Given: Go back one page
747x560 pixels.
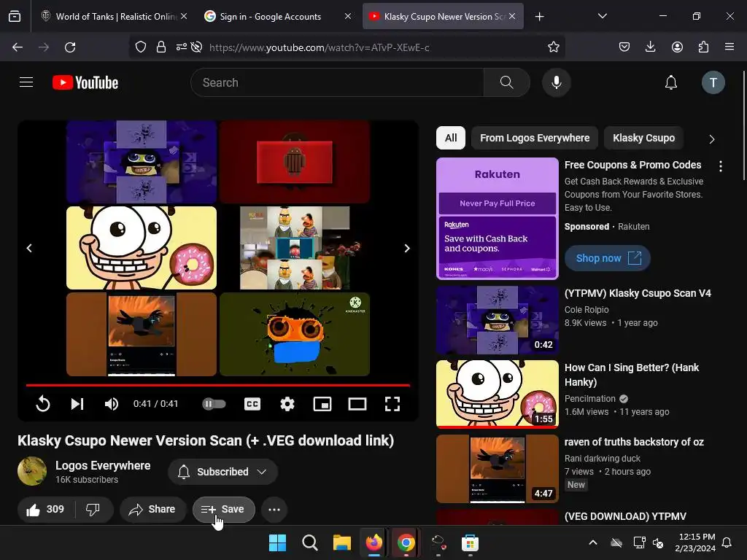Looking at the screenshot, I should tap(18, 47).
